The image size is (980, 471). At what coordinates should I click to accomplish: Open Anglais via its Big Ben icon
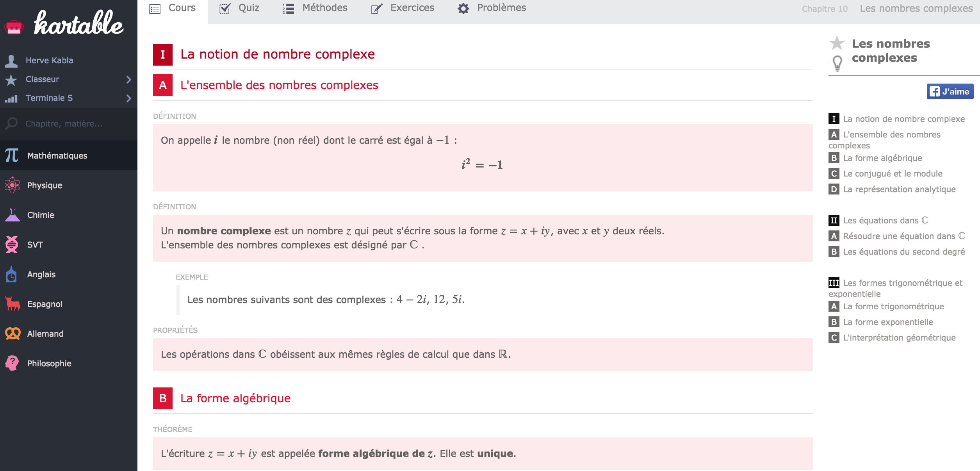[x=11, y=274]
